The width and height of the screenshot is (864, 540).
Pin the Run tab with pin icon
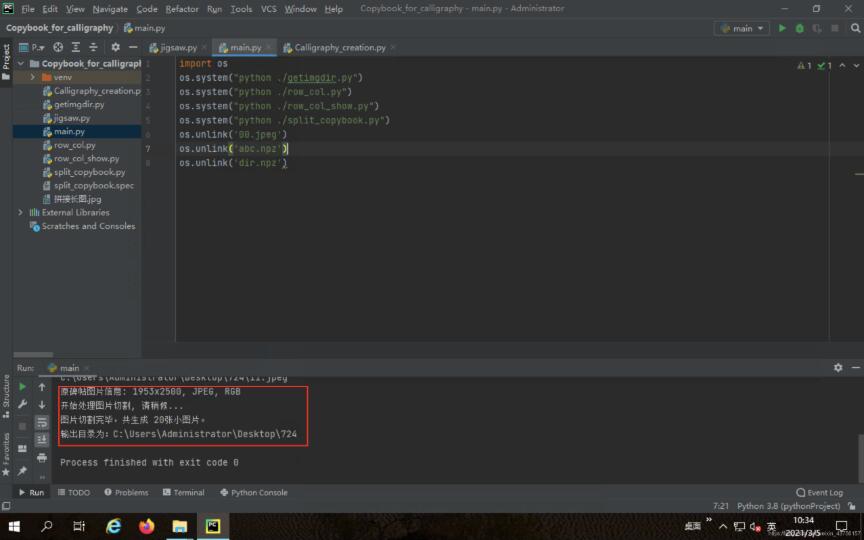22,471
